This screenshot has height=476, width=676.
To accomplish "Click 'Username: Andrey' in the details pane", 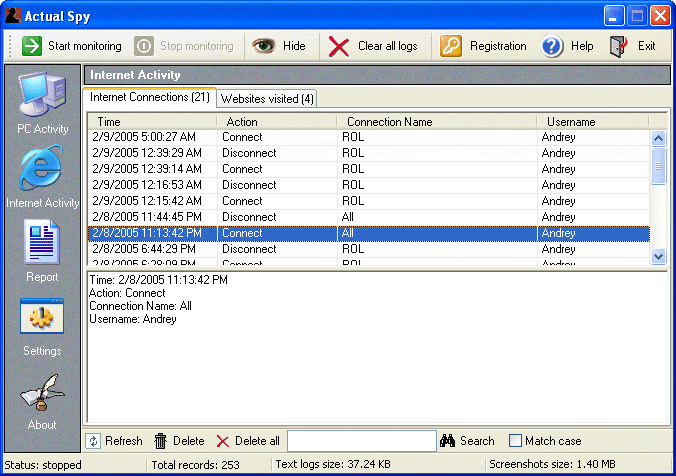I will (133, 319).
